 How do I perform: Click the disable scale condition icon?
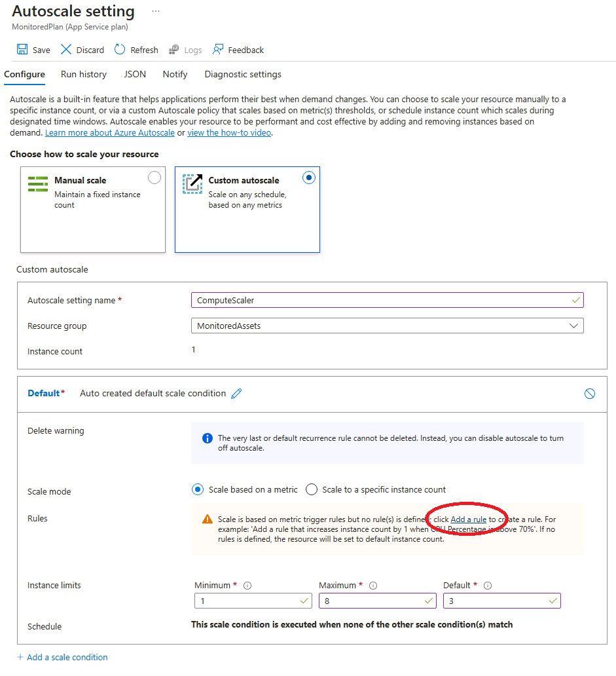pos(590,394)
